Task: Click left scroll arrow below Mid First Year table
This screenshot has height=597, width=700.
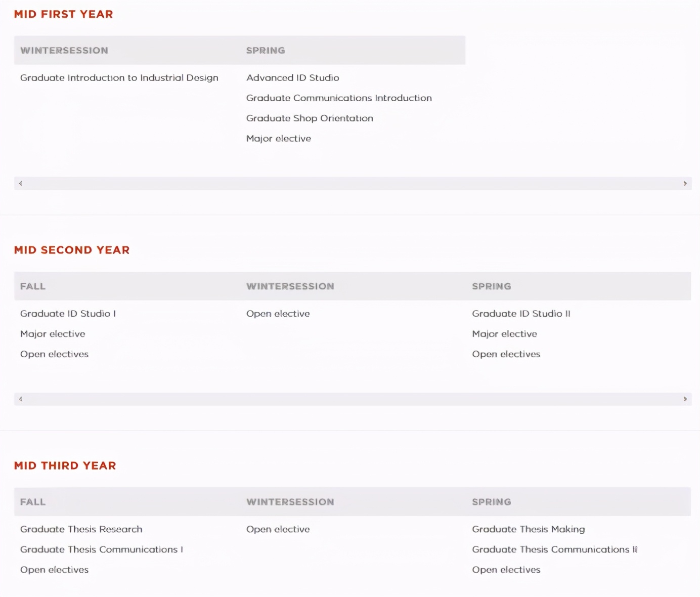Action: click(x=20, y=184)
